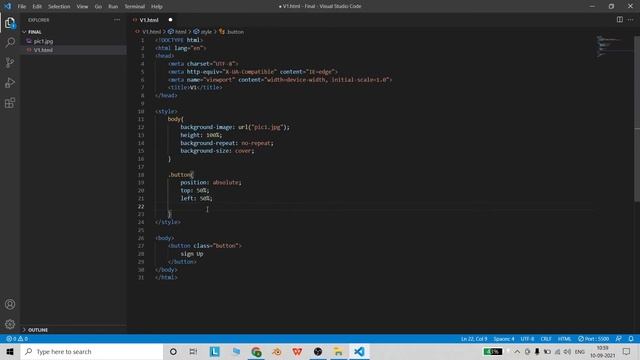Open the Search view in activity bar
Viewport: 640px width, 360px height.
[10, 42]
